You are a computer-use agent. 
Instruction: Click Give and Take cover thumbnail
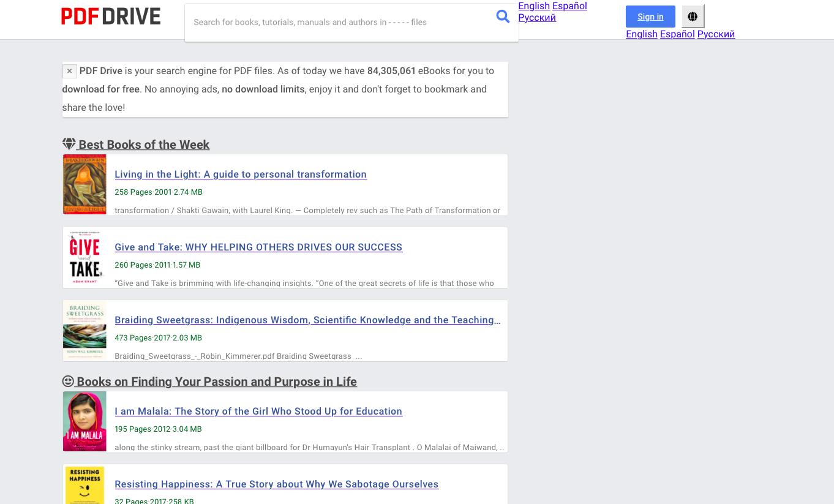pyautogui.click(x=85, y=257)
